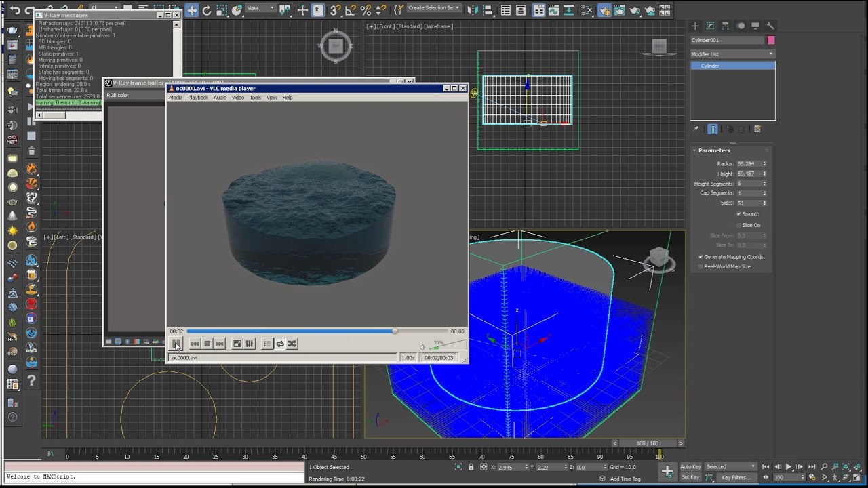
Task: Open the pink object color swatch
Action: point(771,41)
